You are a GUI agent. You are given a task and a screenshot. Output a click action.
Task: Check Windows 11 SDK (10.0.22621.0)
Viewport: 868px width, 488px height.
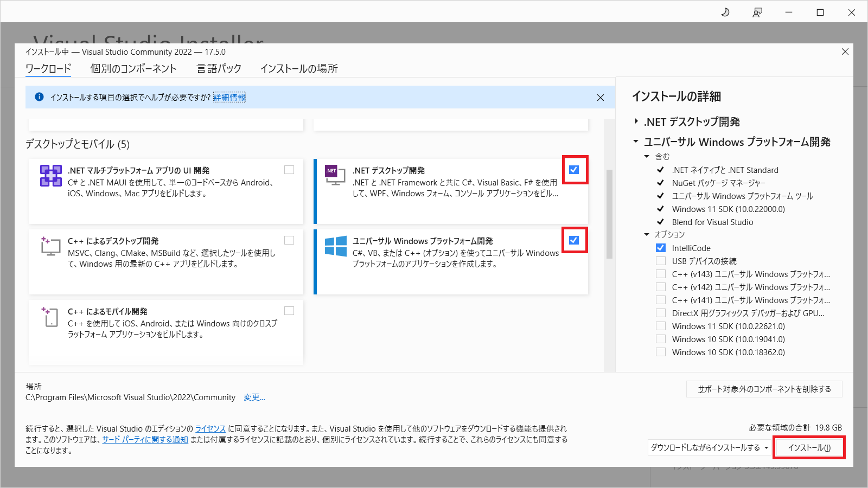[661, 326]
